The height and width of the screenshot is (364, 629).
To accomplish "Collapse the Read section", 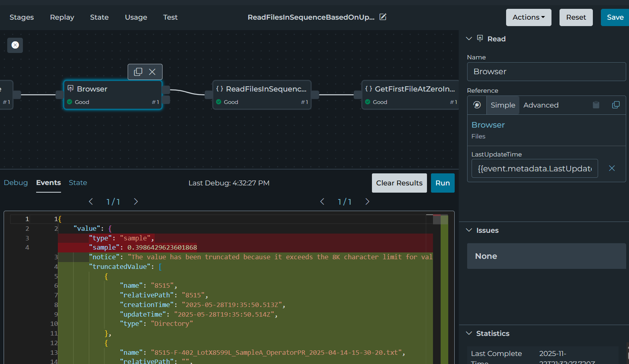I will click(469, 39).
